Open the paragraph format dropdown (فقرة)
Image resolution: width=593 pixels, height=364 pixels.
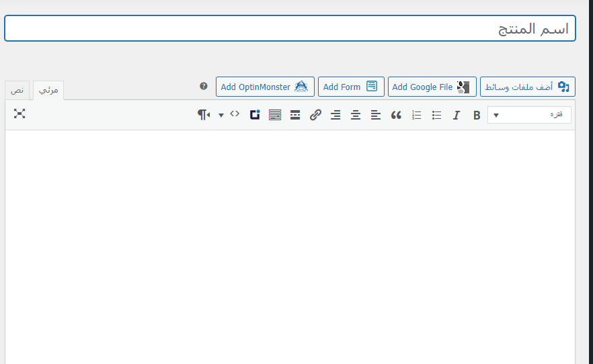pyautogui.click(x=529, y=115)
